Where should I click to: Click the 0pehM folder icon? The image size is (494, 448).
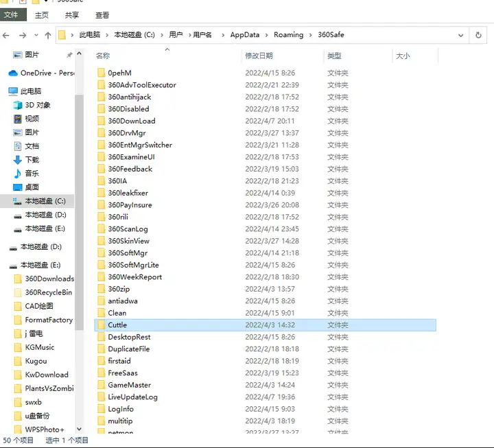pos(101,73)
